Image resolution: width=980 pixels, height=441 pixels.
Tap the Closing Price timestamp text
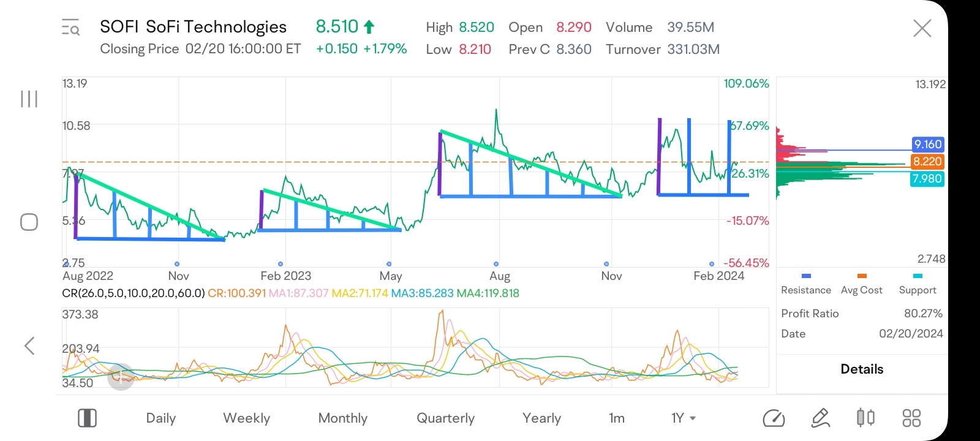tap(200, 49)
